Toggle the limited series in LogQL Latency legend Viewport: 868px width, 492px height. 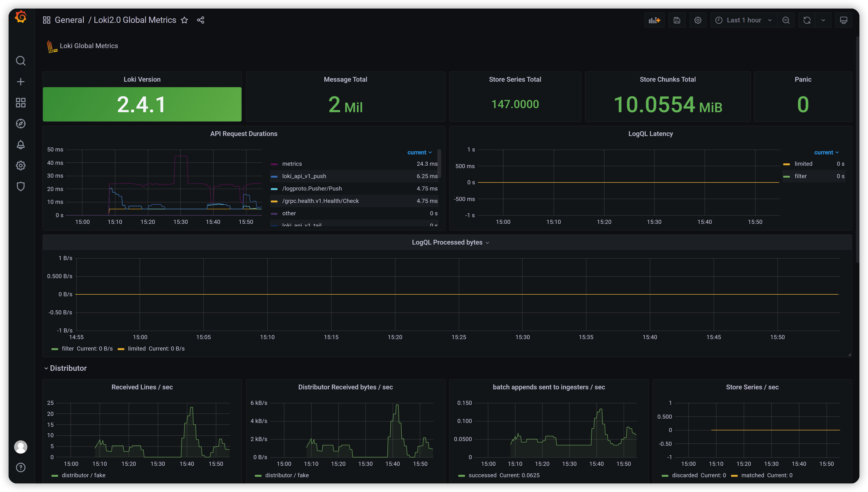click(x=803, y=164)
